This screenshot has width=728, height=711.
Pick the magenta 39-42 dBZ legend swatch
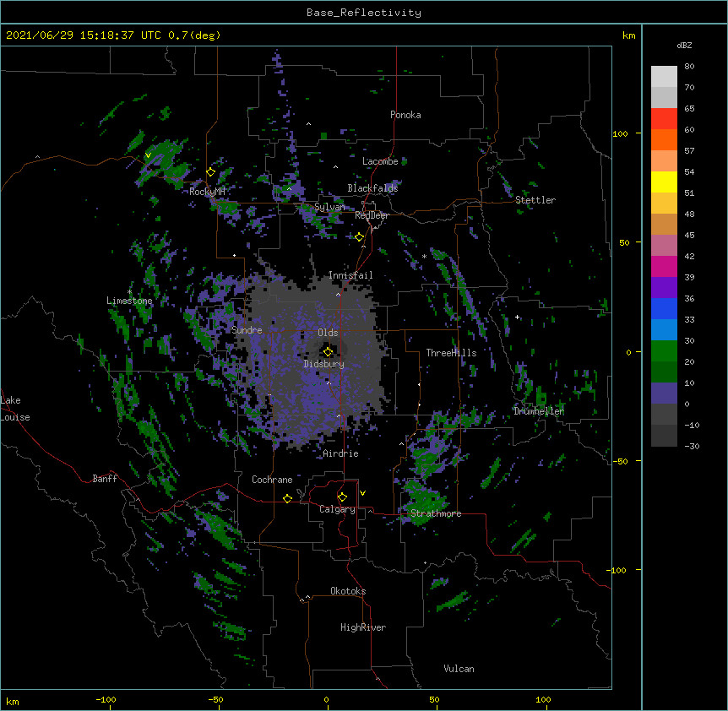tap(664, 267)
